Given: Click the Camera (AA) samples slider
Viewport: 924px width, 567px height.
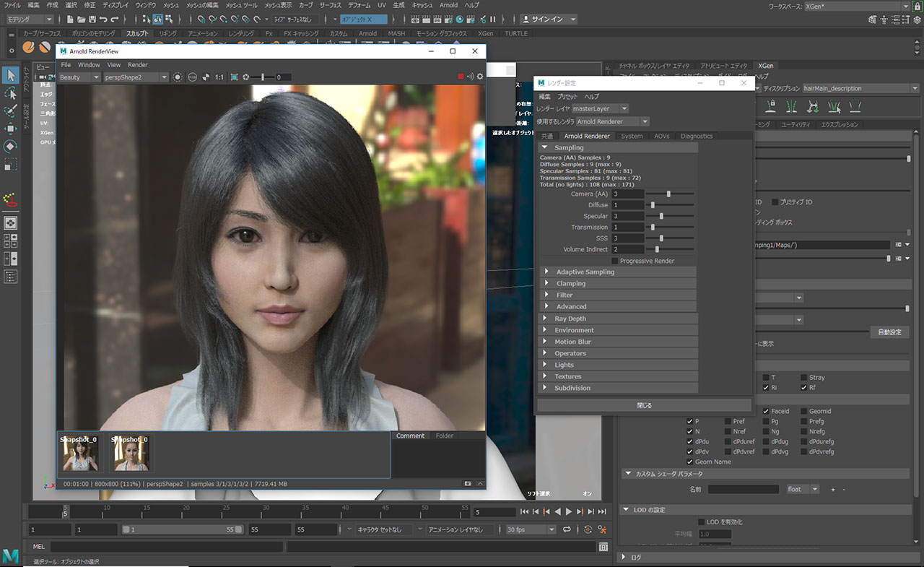Looking at the screenshot, I should pyautogui.click(x=669, y=194).
